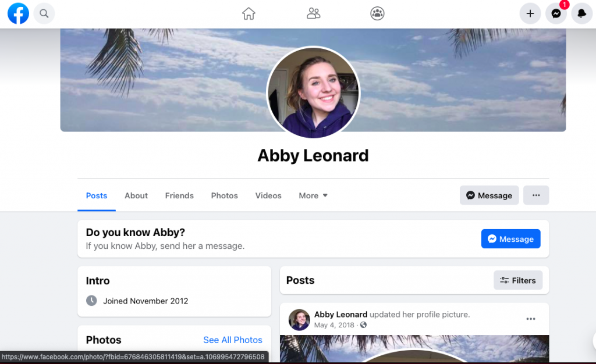596x364 pixels.
Task: Switch to the About tab
Action: (x=136, y=195)
